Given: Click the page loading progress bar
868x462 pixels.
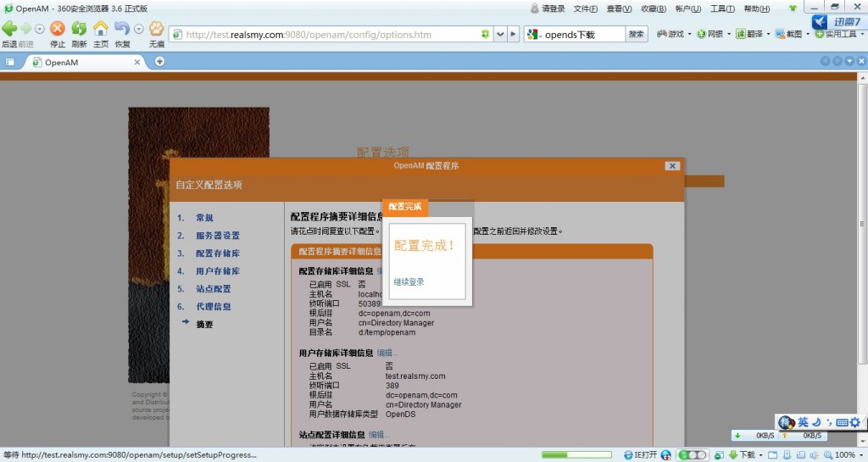Looking at the screenshot, I should tap(576, 455).
